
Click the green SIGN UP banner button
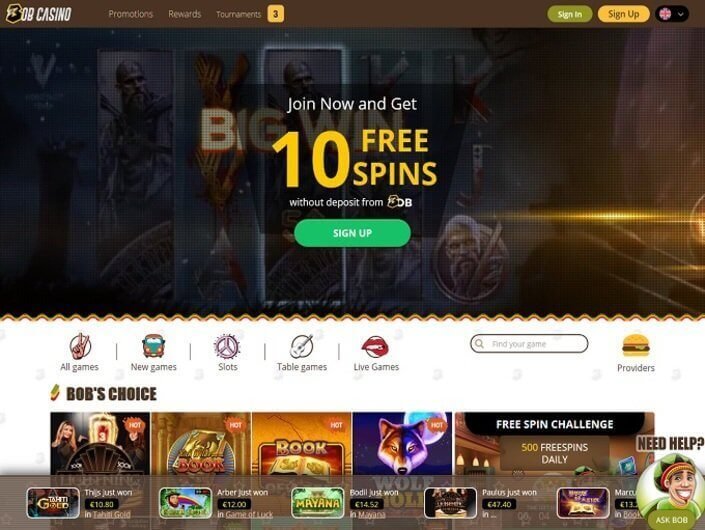(352, 233)
